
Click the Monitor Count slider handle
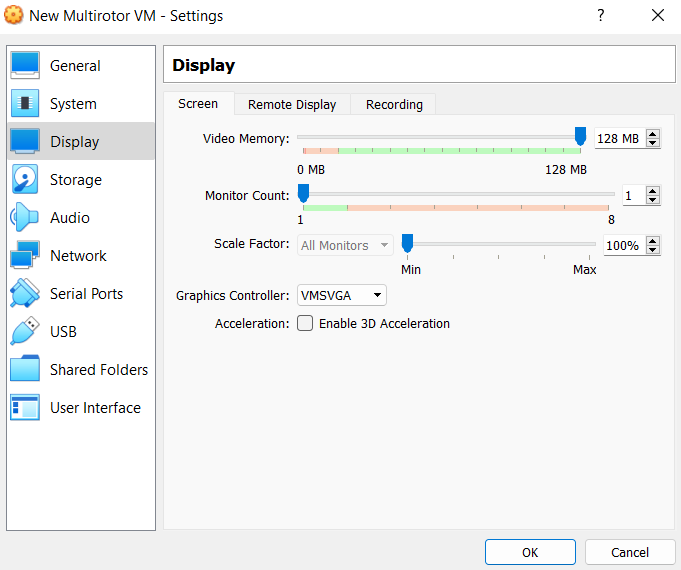tap(303, 193)
